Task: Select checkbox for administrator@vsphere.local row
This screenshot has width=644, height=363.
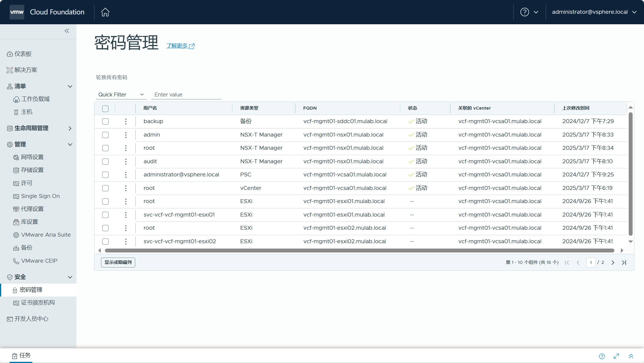Action: 105,175
